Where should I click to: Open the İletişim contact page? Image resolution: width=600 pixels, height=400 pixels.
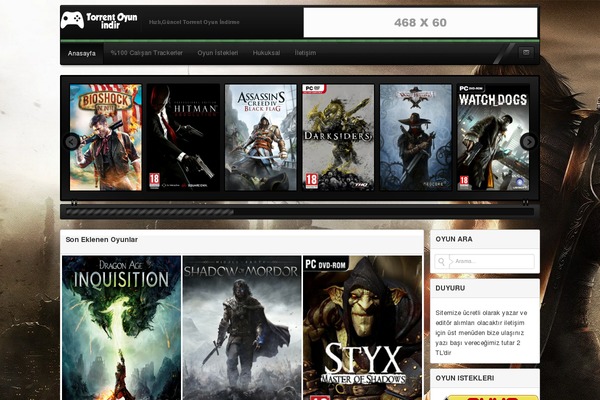(x=304, y=53)
